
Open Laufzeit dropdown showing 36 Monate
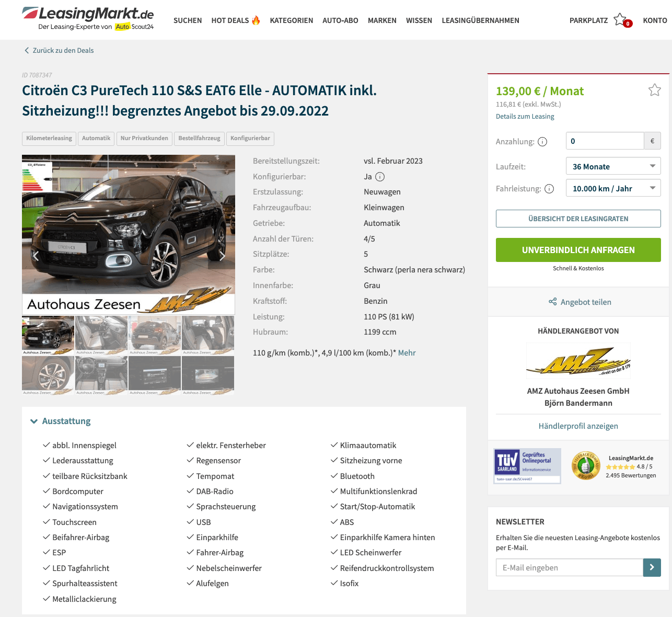(x=613, y=166)
